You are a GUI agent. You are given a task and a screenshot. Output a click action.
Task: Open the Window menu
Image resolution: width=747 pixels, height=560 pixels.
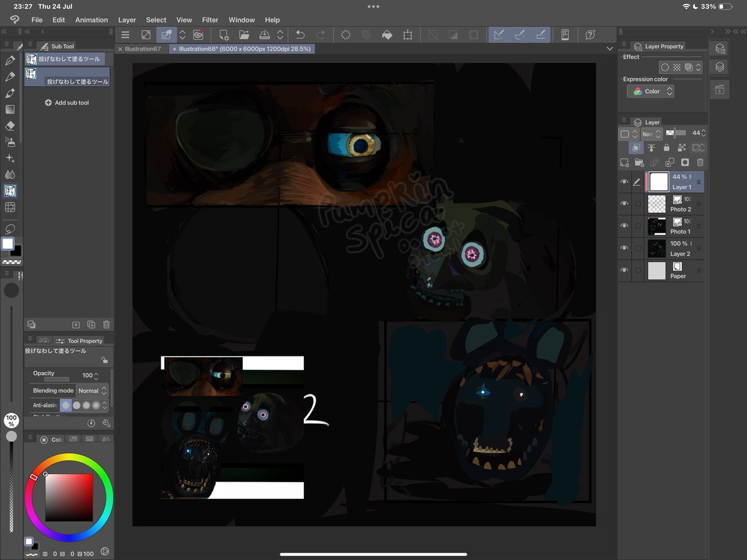click(x=242, y=20)
